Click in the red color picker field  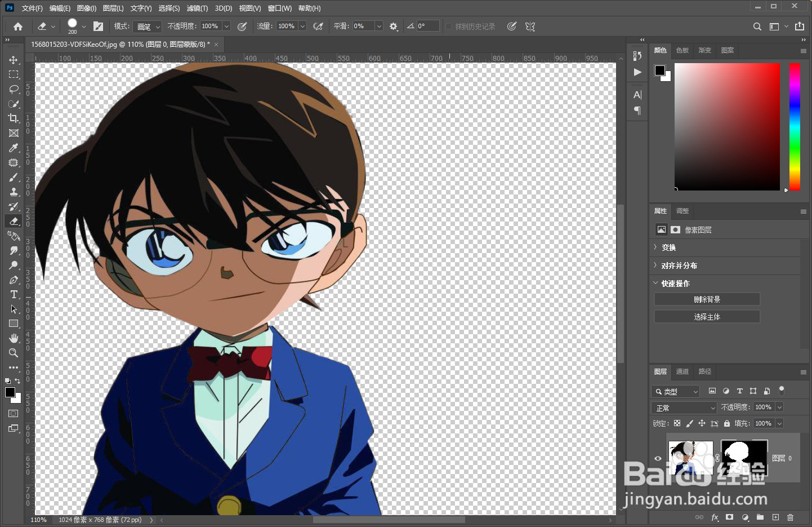[727, 126]
